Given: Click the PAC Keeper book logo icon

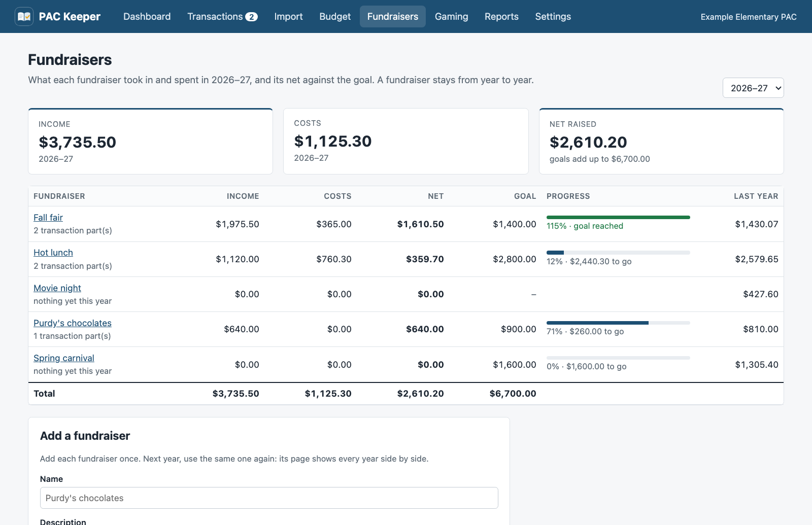Looking at the screenshot, I should (24, 17).
